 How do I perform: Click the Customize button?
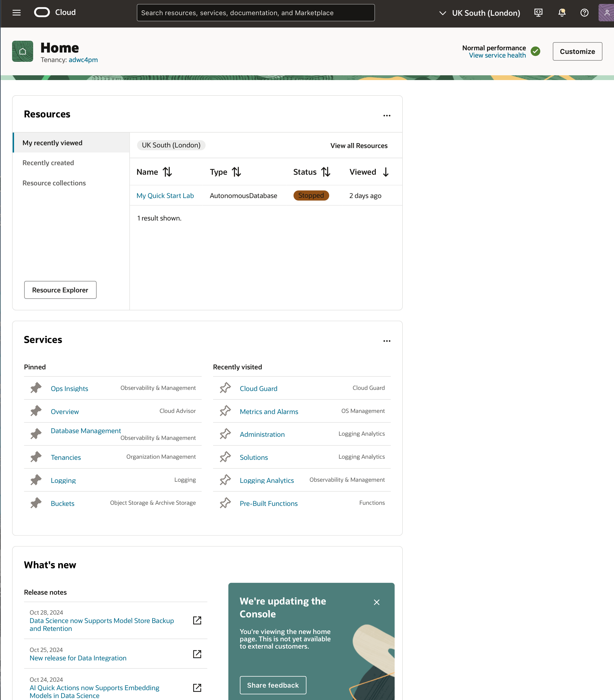(577, 51)
